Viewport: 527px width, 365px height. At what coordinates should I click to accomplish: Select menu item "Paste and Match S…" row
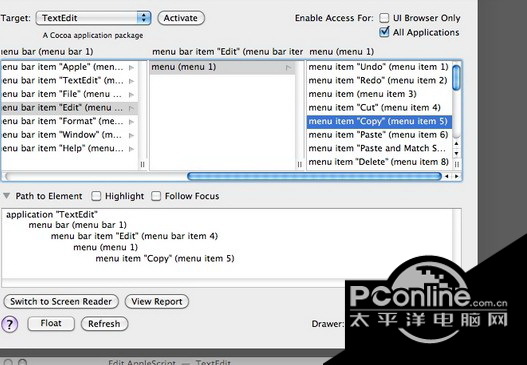tap(379, 149)
